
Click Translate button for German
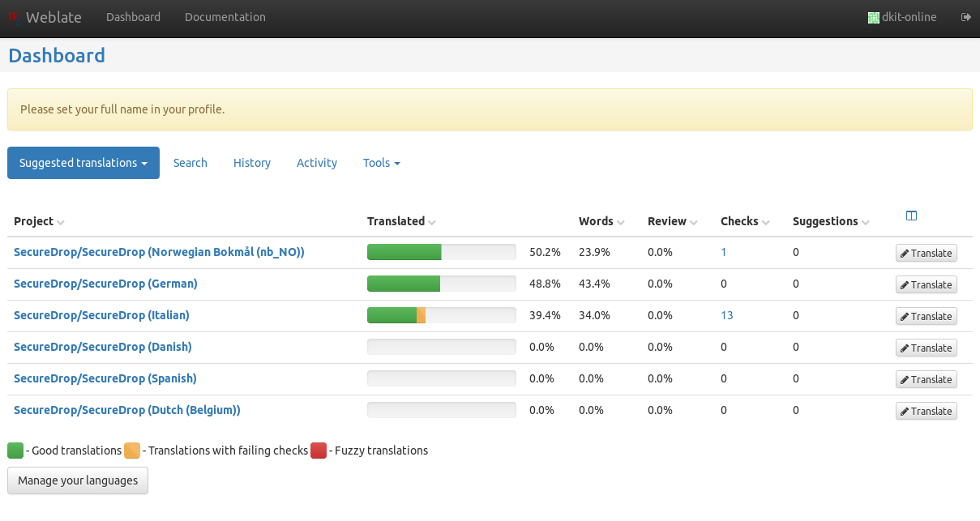click(x=927, y=284)
